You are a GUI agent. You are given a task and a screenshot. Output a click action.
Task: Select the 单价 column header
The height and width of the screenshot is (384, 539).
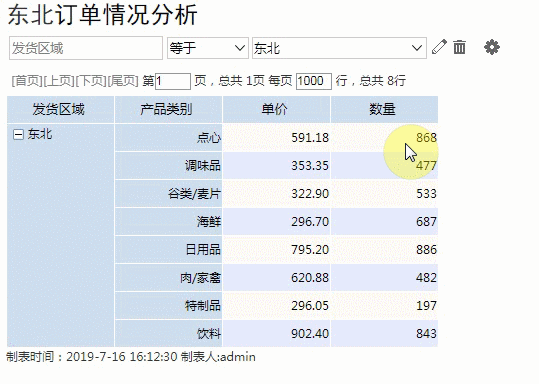(x=276, y=110)
